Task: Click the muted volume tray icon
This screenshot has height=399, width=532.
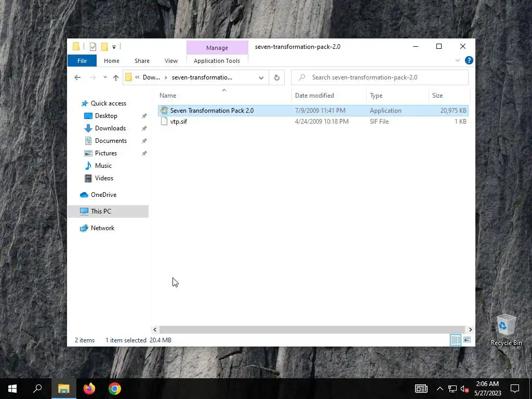Action: [464, 389]
